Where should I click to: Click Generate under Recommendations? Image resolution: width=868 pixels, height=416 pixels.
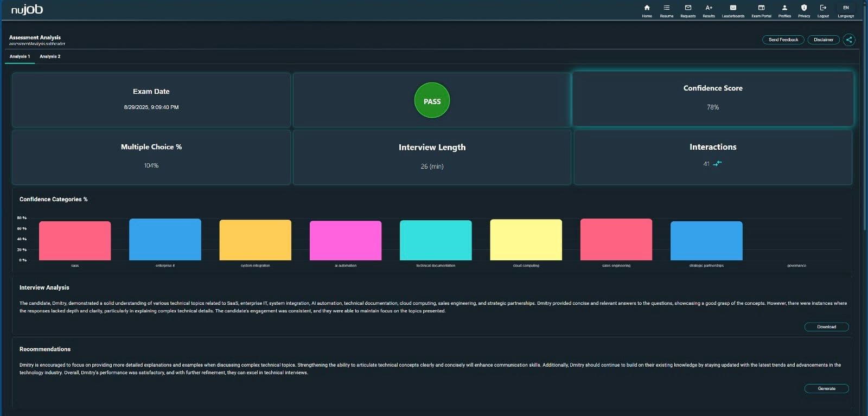click(x=826, y=388)
